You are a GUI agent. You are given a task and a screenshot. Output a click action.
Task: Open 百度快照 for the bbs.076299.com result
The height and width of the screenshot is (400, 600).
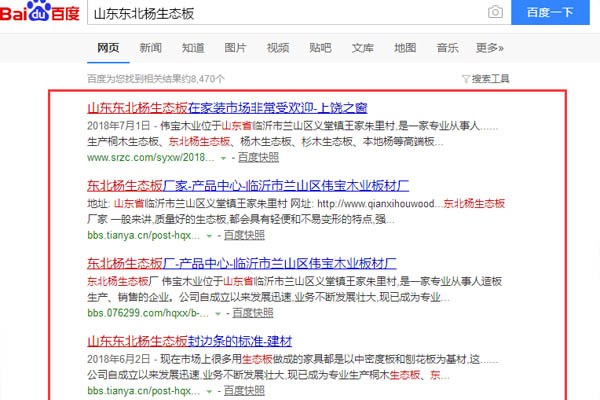pos(253,313)
